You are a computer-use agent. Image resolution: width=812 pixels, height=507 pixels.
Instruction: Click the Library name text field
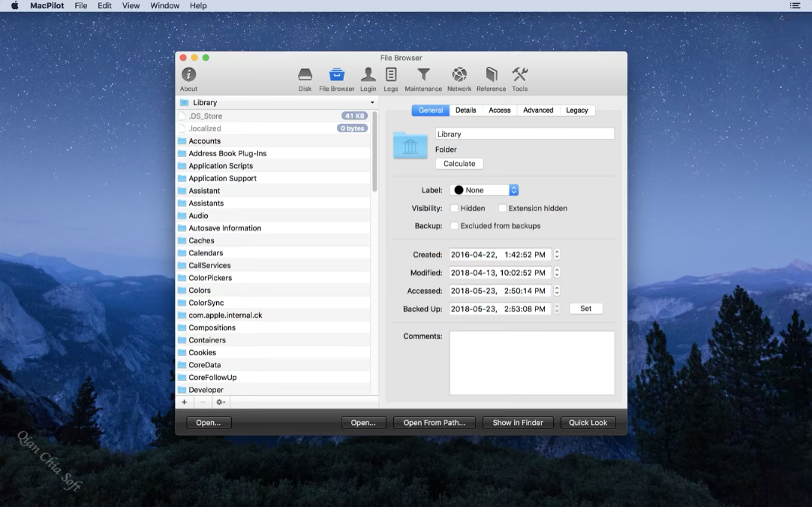pyautogui.click(x=525, y=134)
